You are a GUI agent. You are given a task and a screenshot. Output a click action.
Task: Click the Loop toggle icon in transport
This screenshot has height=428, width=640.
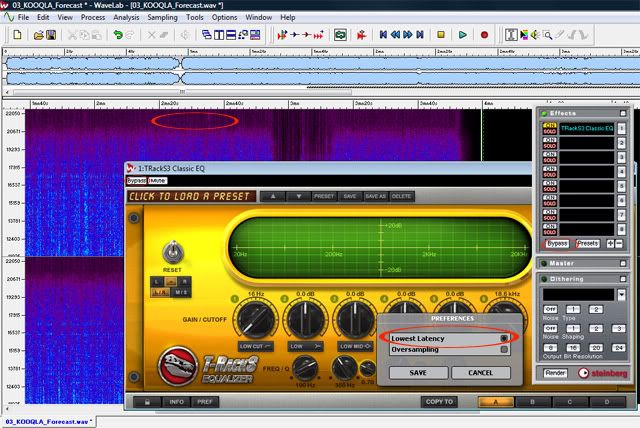click(340, 35)
